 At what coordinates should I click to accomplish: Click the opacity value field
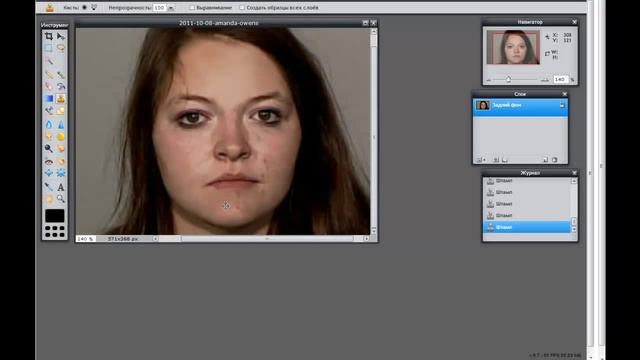tap(159, 8)
